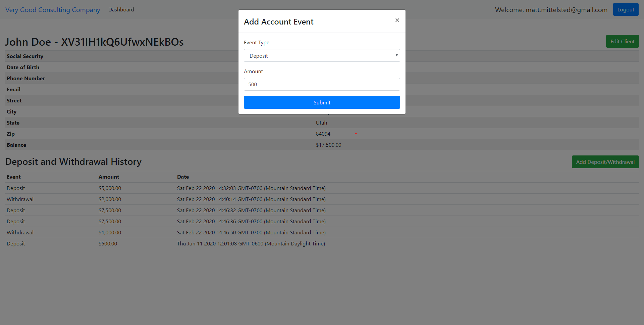Click the date at 14:40:14
The height and width of the screenshot is (325, 644).
251,199
